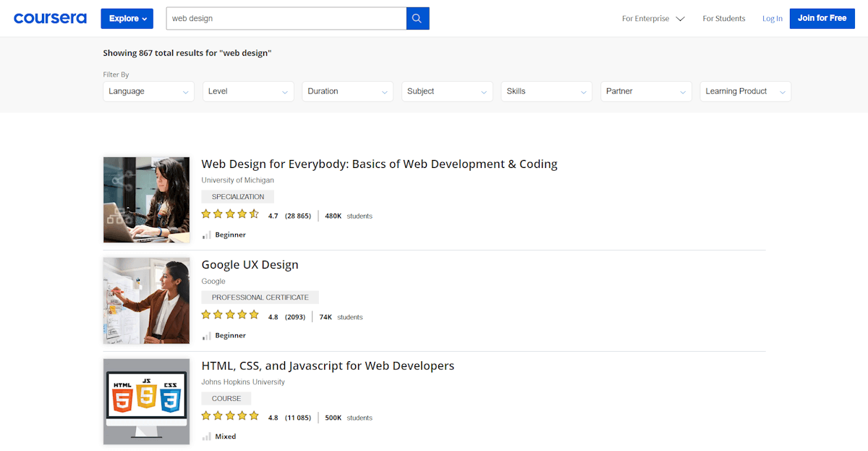Click the 74K students count
868x451 pixels.
click(341, 316)
